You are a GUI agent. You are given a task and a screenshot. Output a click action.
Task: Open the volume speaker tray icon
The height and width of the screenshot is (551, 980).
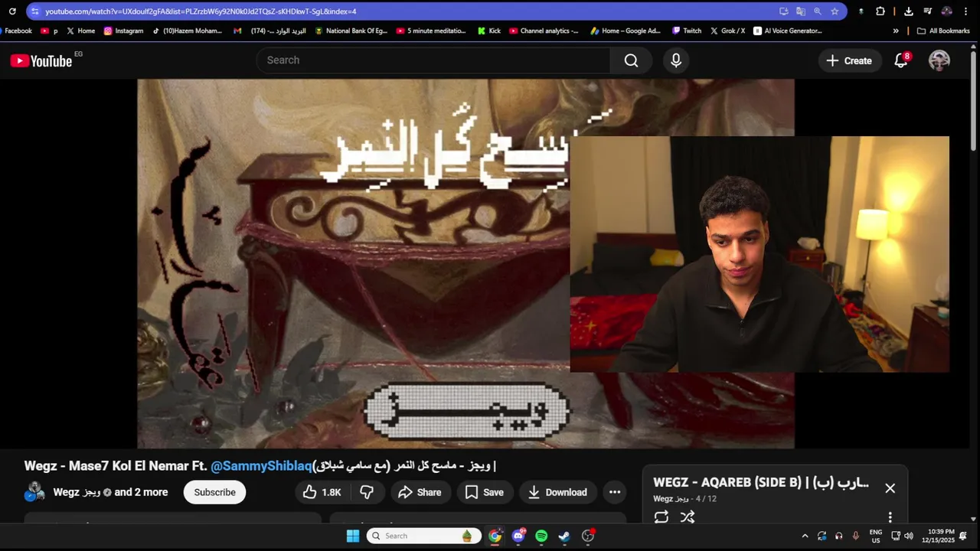click(909, 536)
